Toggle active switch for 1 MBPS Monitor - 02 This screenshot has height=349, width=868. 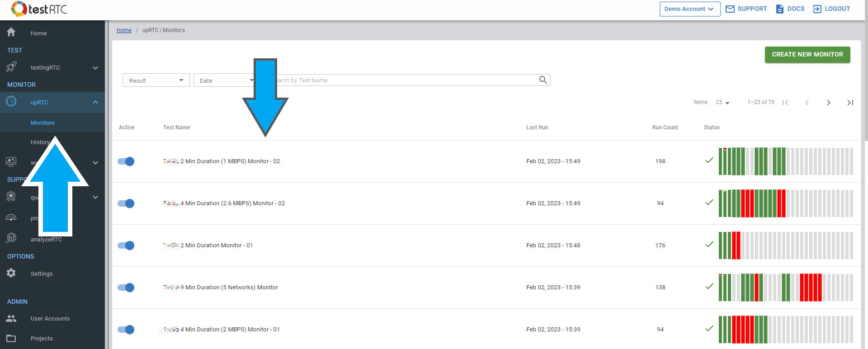click(126, 161)
